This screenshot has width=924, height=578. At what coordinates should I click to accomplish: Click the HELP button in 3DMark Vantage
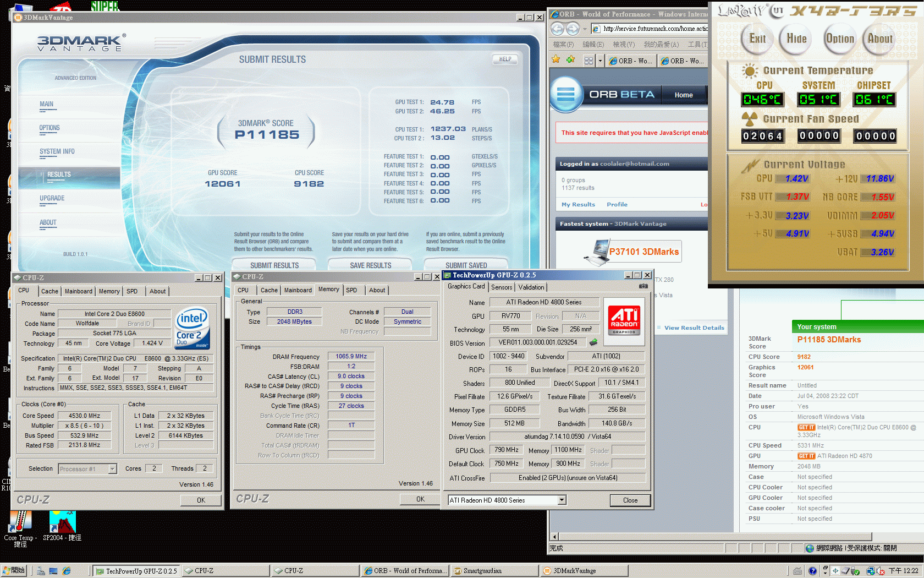pyautogui.click(x=505, y=59)
